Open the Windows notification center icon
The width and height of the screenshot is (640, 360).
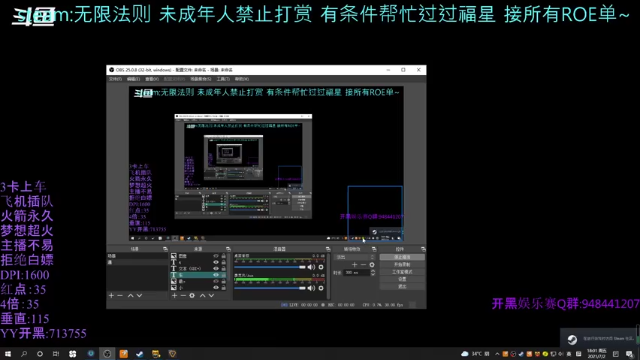coord(629,354)
